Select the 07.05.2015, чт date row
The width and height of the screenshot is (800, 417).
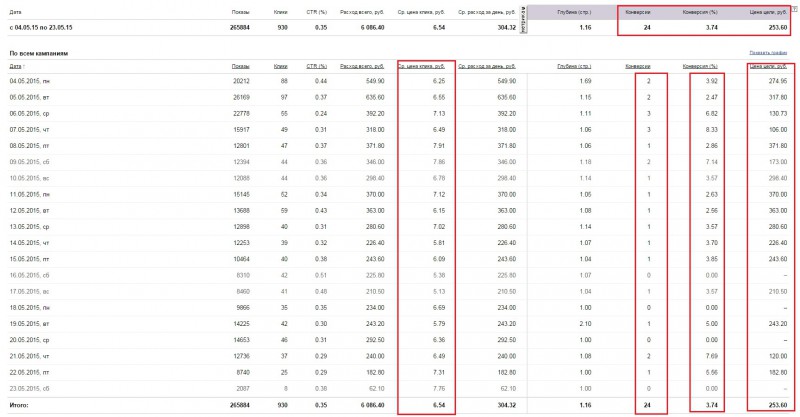pos(29,130)
